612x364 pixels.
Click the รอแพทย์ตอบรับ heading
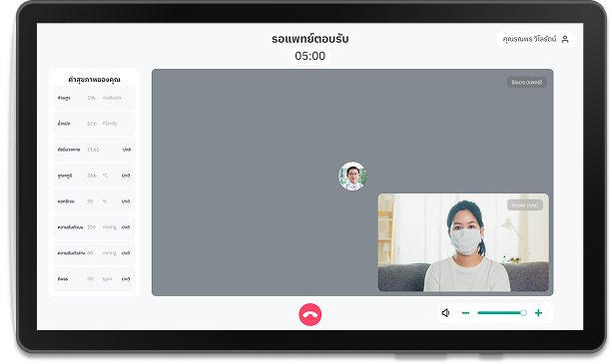click(309, 39)
